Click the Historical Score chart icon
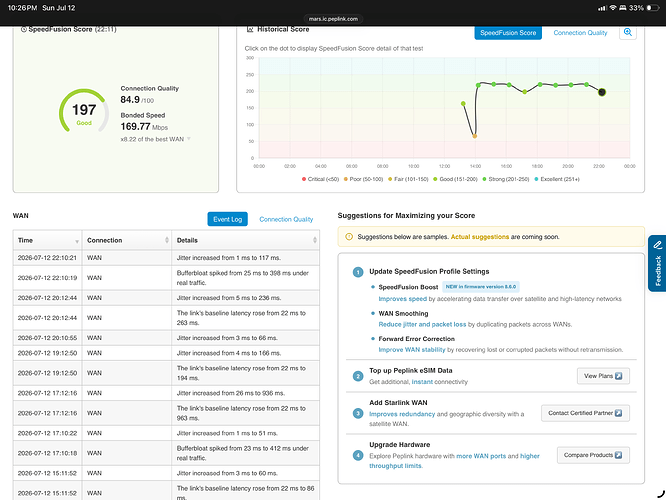This screenshot has height=500, width=666. 250,29
